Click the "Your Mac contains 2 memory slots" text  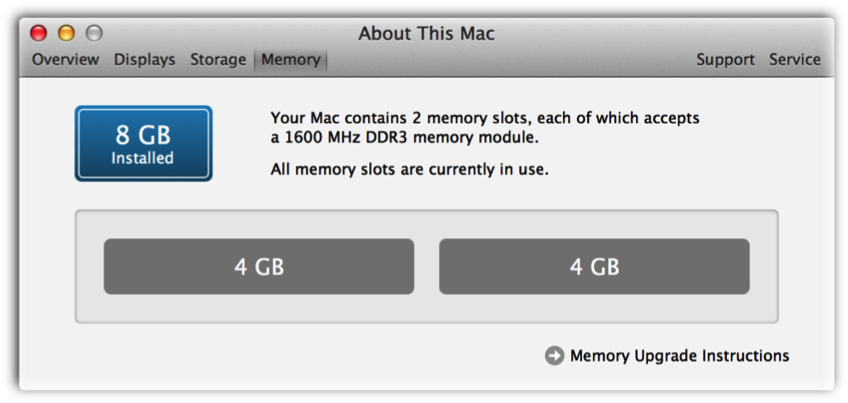tap(485, 118)
